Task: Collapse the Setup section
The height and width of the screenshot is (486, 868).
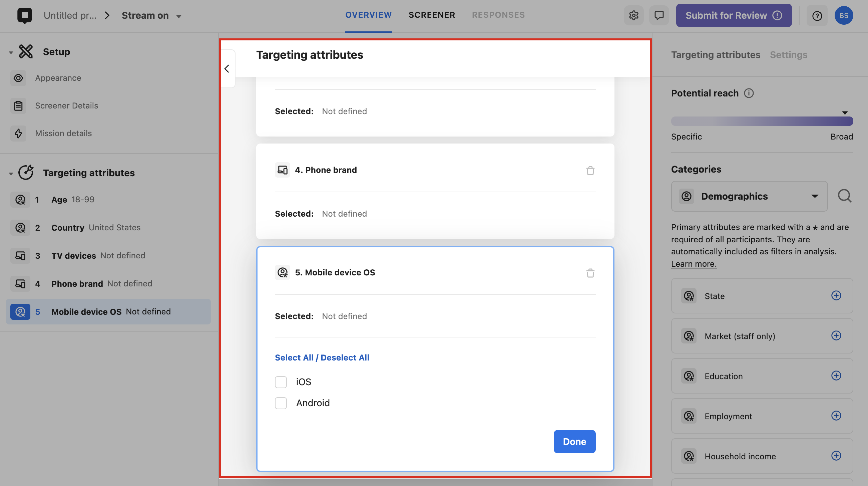Action: click(11, 53)
